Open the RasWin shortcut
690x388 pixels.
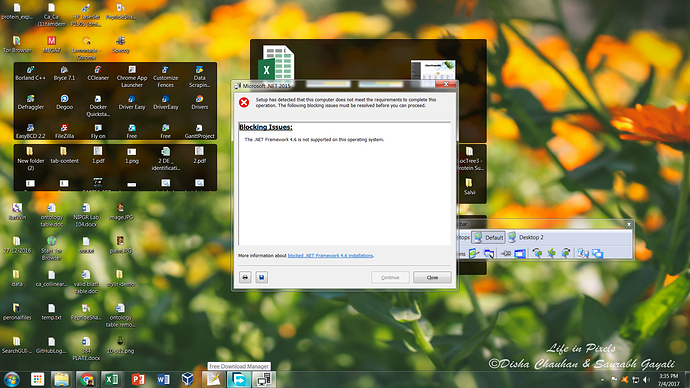(x=17, y=212)
